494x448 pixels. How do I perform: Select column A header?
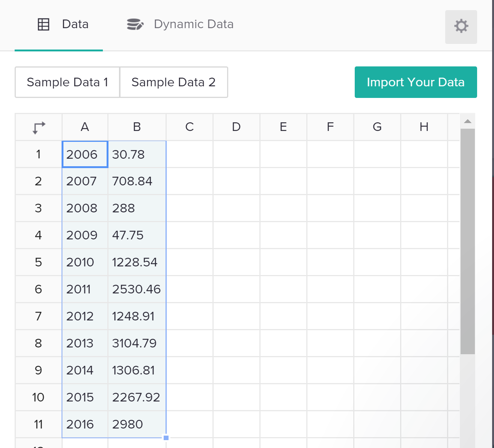[x=85, y=127]
